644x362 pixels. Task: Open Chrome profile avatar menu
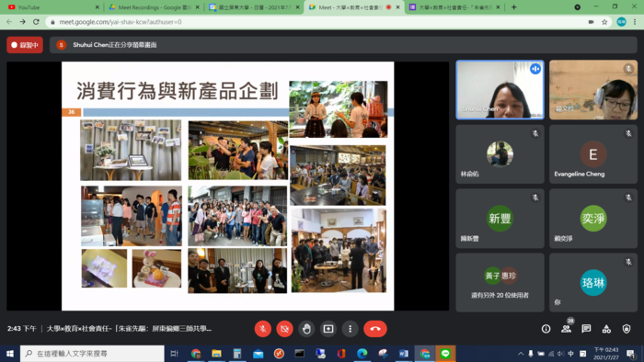(x=621, y=22)
